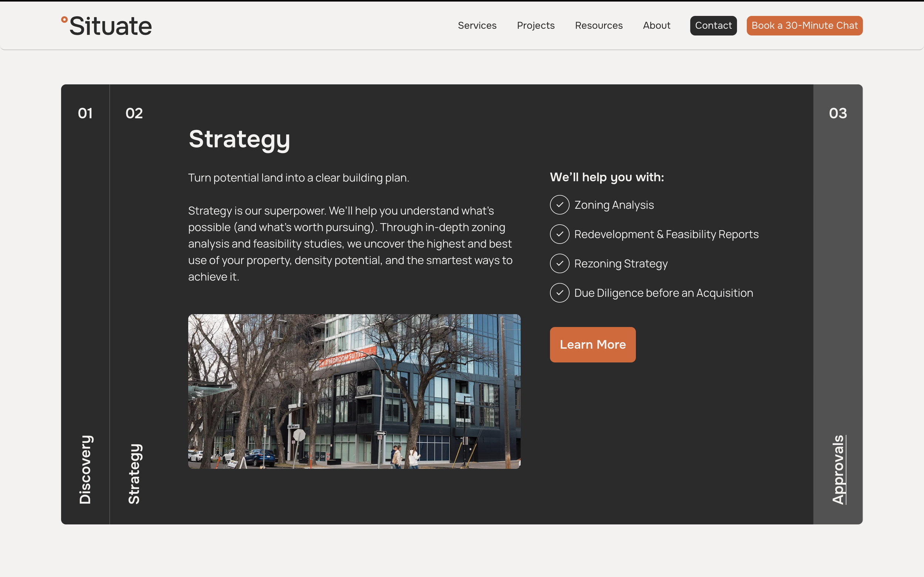The height and width of the screenshot is (577, 924).
Task: Click the Situate logo
Action: 110,26
